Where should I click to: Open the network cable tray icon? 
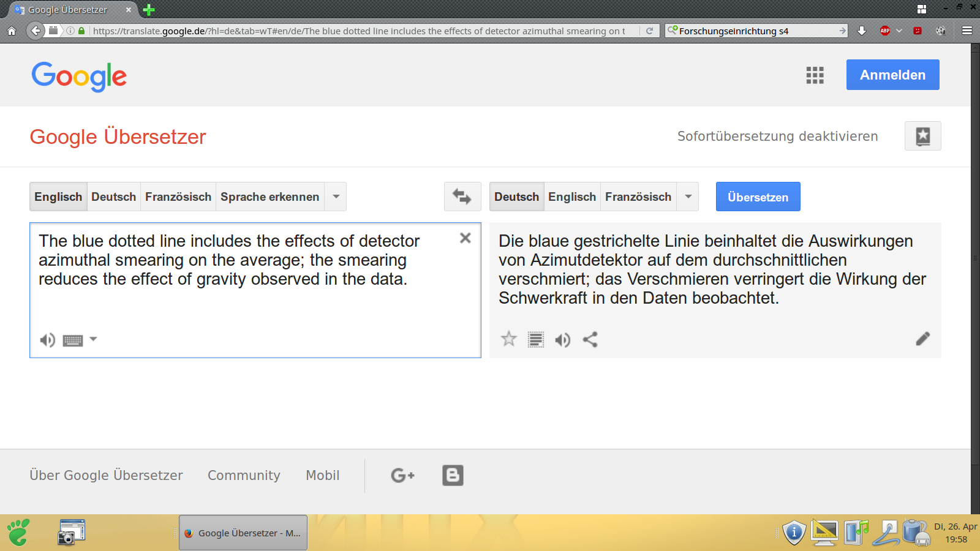(886, 532)
